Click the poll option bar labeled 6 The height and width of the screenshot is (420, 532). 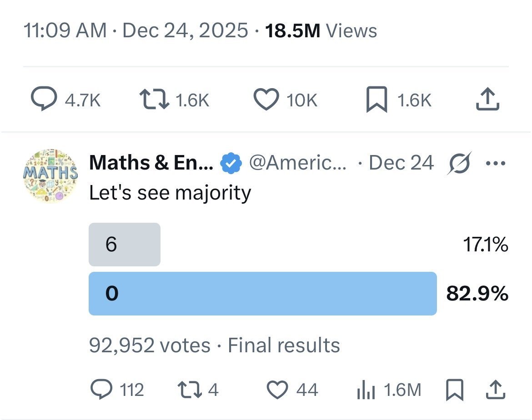(x=124, y=245)
